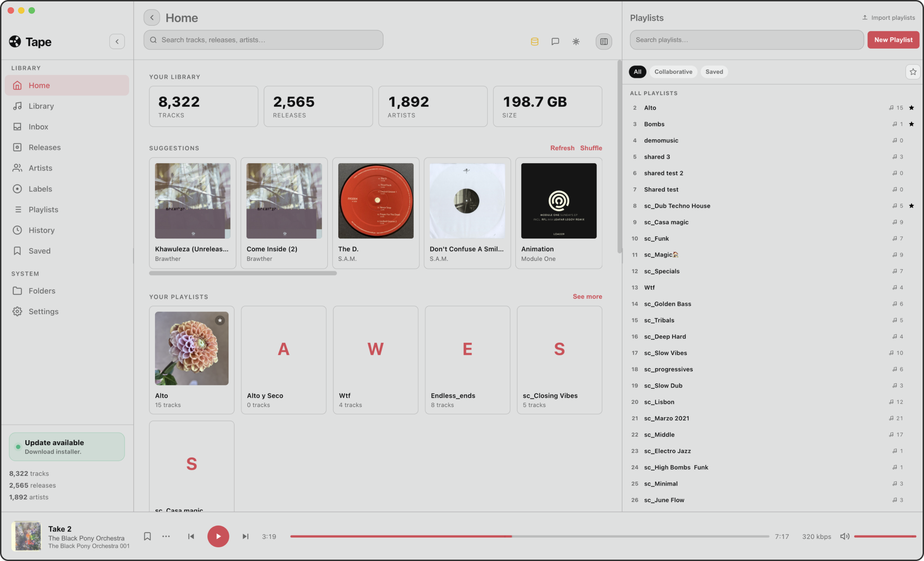Screen dimensions: 924x561
Task: Open Releases in the sidebar
Action: (x=67, y=147)
